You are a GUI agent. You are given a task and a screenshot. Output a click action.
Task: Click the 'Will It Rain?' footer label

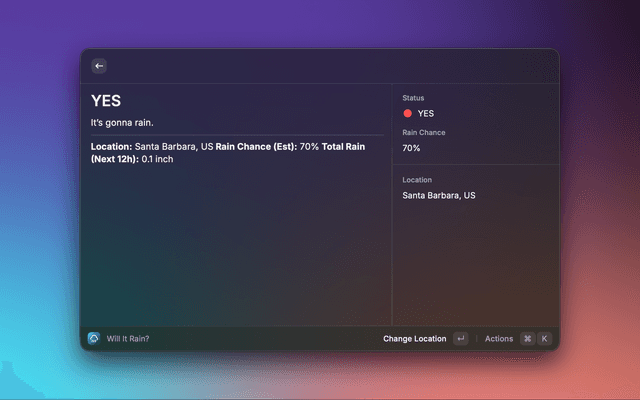coord(128,339)
